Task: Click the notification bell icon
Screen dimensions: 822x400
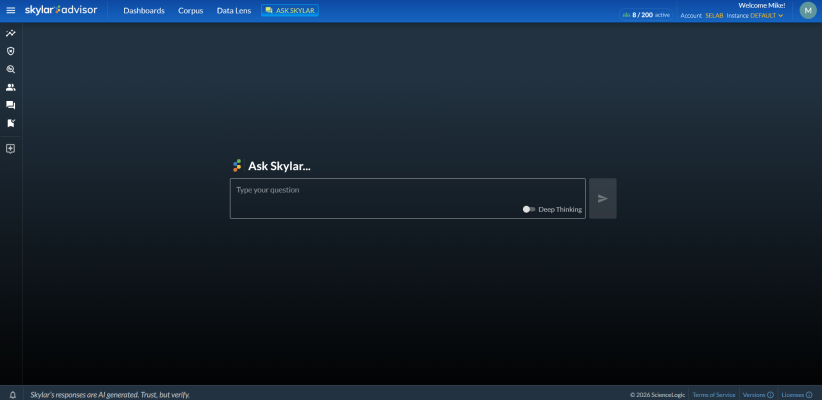Action: 13,395
